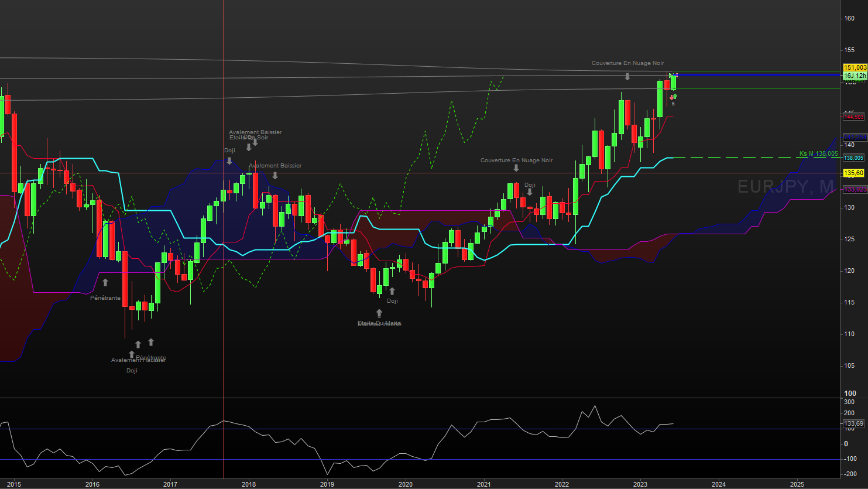
Task: Click the 16J 12h countdown label
Action: tap(855, 76)
